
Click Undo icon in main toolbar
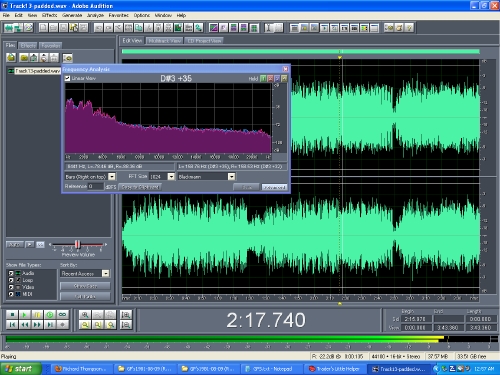(x=98, y=28)
